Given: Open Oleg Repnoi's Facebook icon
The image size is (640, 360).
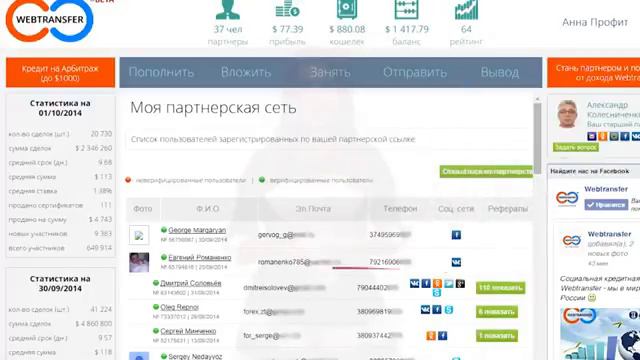Looking at the screenshot, I should 437,310.
